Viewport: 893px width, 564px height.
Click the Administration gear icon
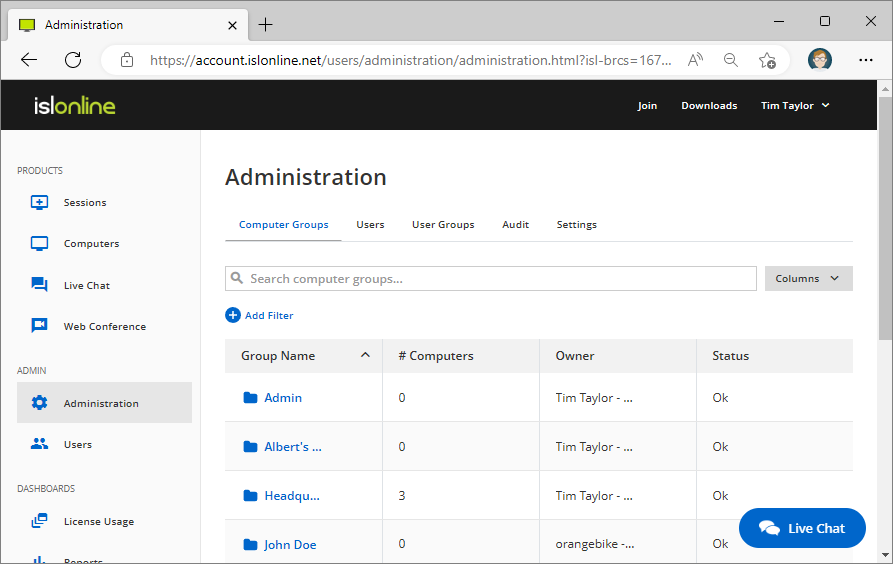(40, 403)
